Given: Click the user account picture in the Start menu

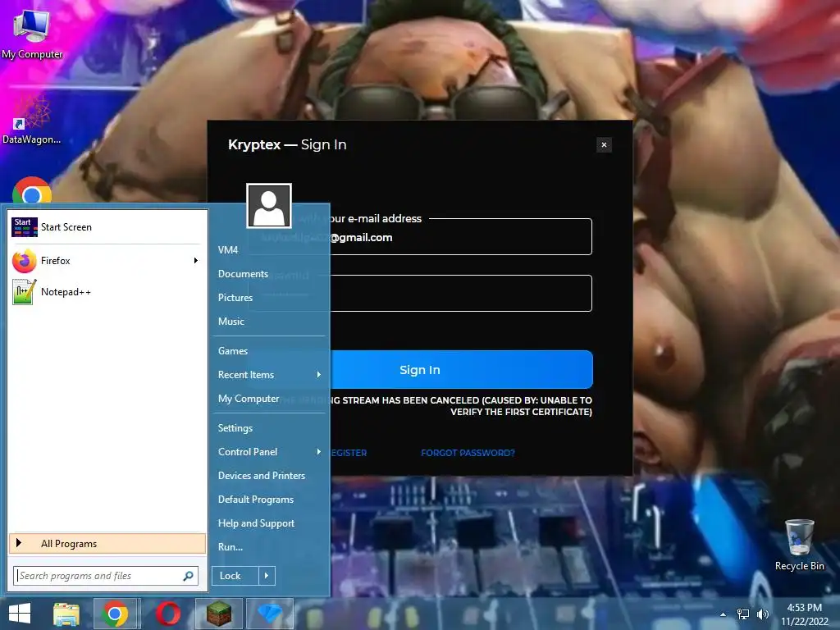Looking at the screenshot, I should click(269, 206).
